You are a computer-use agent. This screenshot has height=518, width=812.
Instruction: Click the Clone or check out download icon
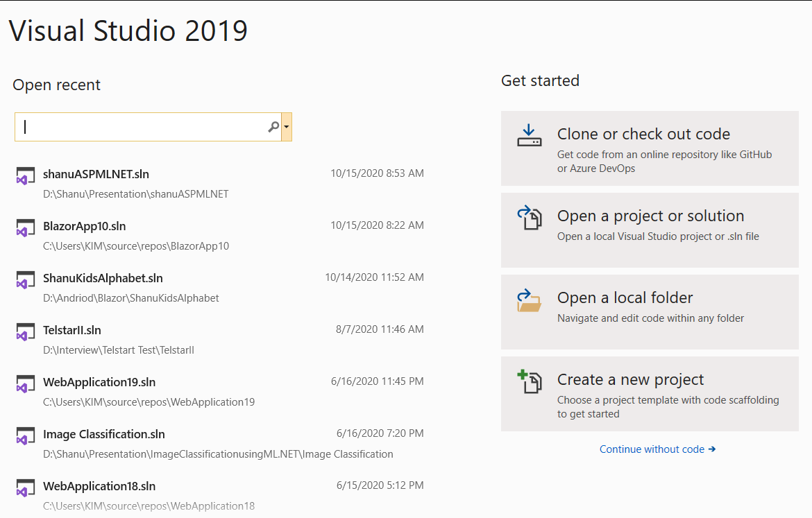coord(530,136)
